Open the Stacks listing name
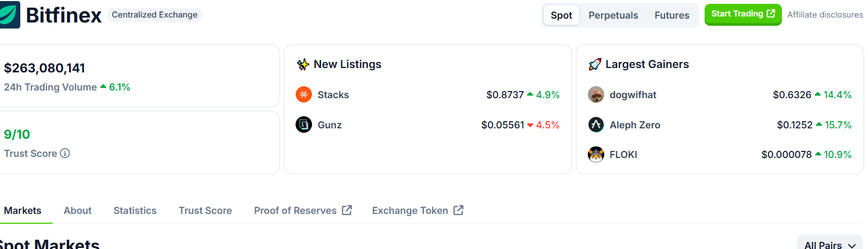868x249 pixels. [x=333, y=95]
